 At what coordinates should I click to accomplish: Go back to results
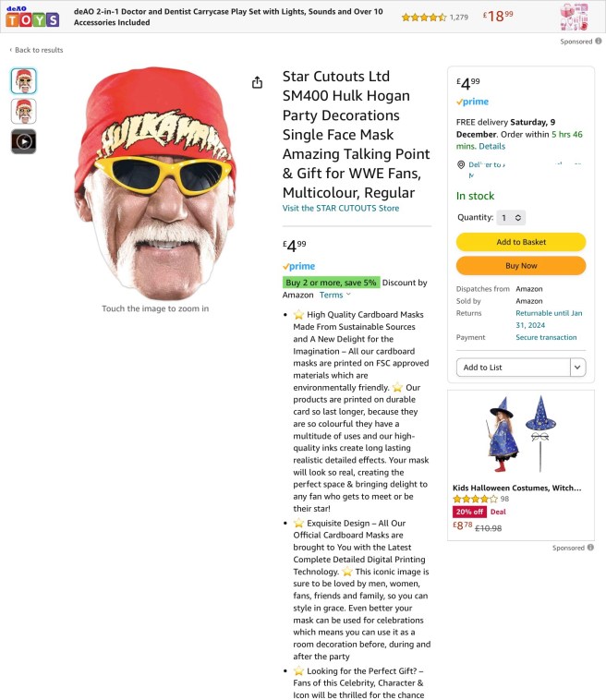tap(36, 50)
